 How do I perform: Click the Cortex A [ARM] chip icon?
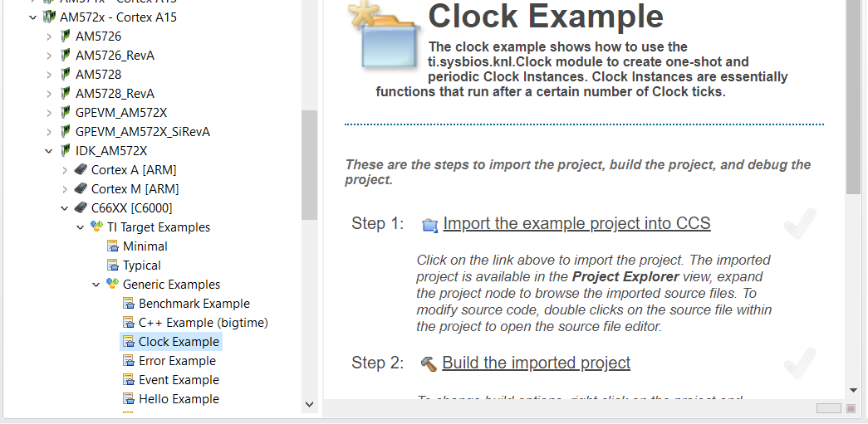[x=81, y=169]
